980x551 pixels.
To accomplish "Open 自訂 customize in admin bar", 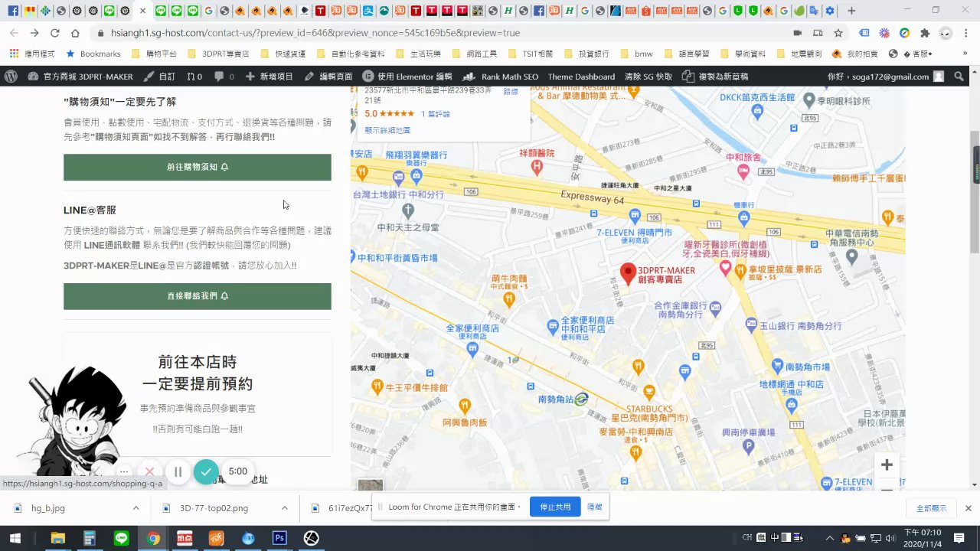I will pyautogui.click(x=159, y=77).
